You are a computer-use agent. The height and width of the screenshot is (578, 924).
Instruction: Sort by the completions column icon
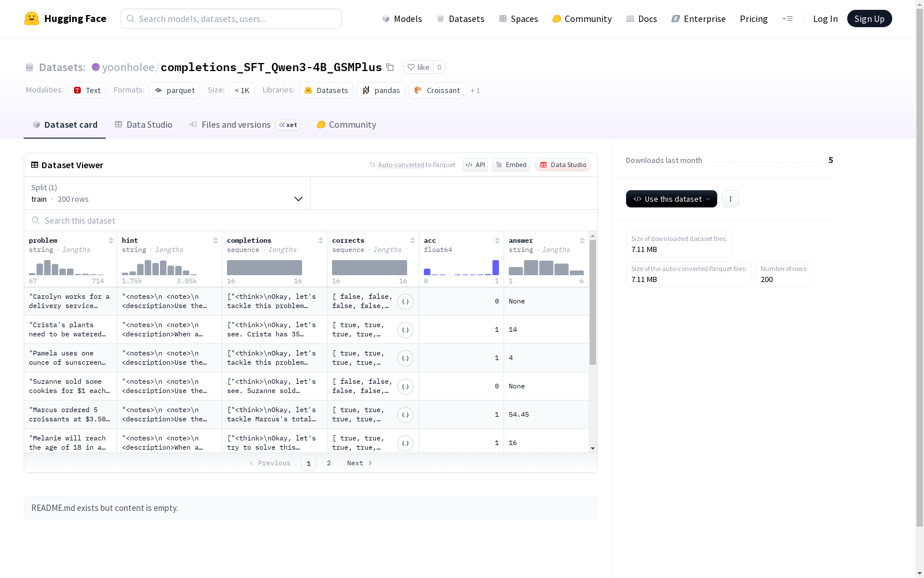pos(321,240)
